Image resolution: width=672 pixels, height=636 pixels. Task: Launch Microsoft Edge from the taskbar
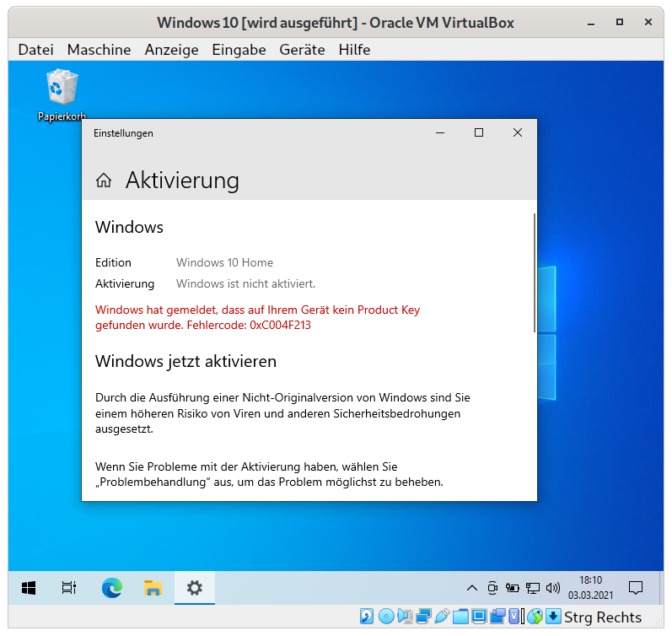112,588
